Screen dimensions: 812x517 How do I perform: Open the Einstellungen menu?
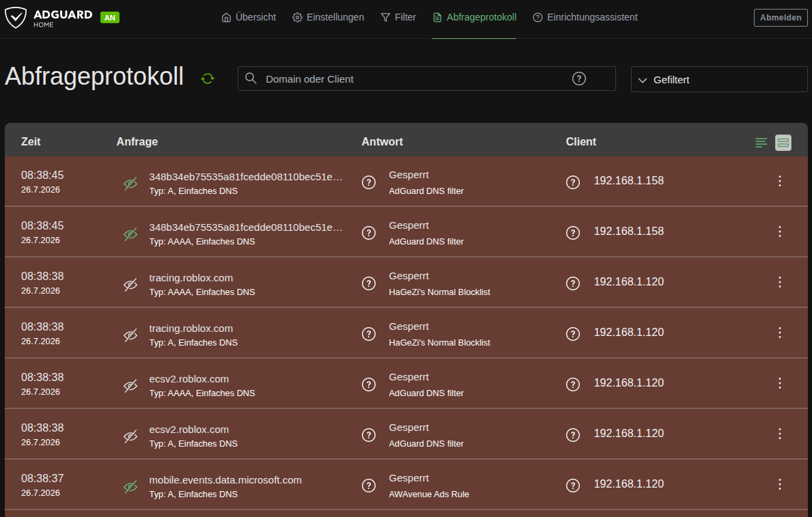[x=328, y=17]
